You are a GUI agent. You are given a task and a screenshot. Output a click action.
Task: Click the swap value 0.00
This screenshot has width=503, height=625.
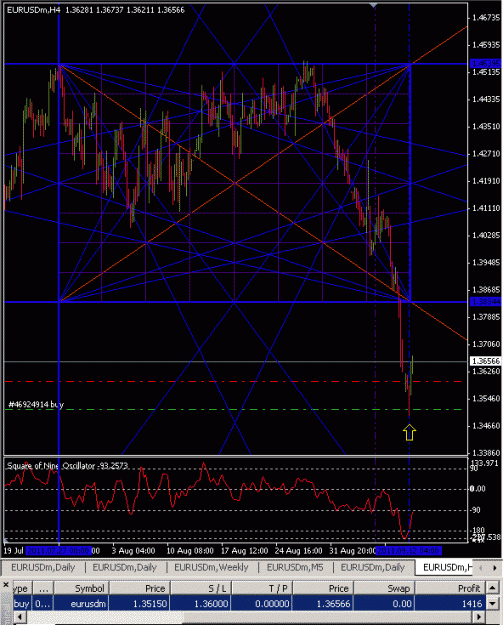click(x=384, y=603)
